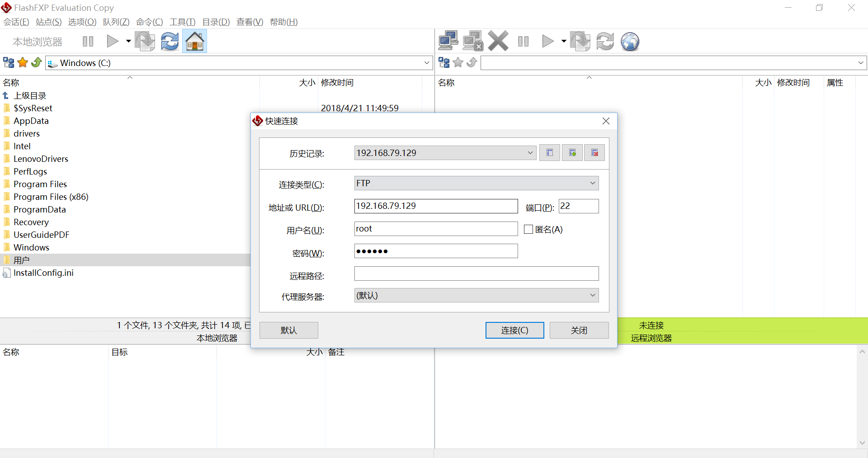
Task: Sort local list by 修改时间 column
Action: pyautogui.click(x=337, y=82)
